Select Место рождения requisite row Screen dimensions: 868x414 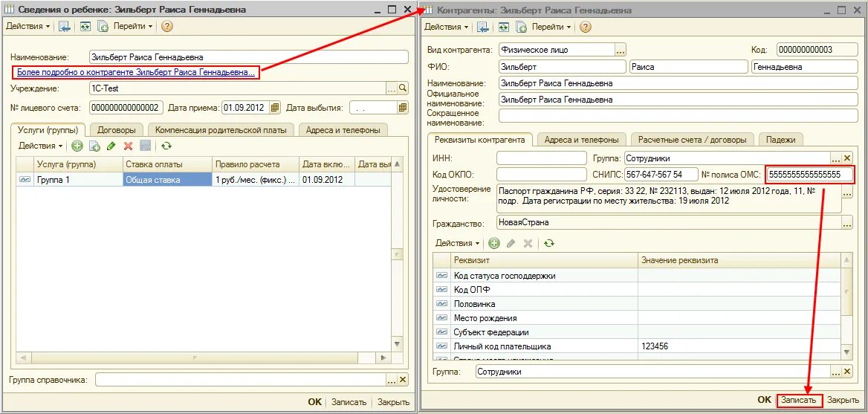(x=637, y=318)
